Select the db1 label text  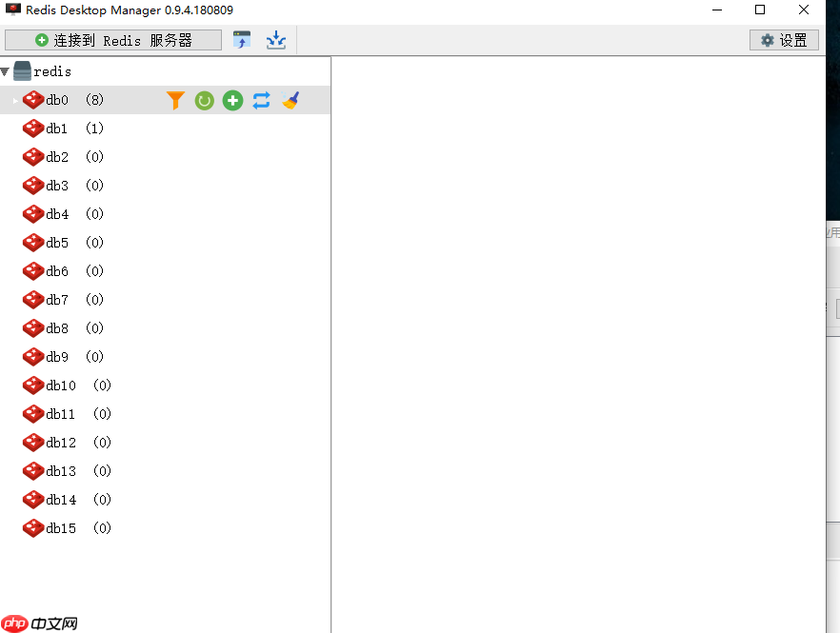point(57,129)
